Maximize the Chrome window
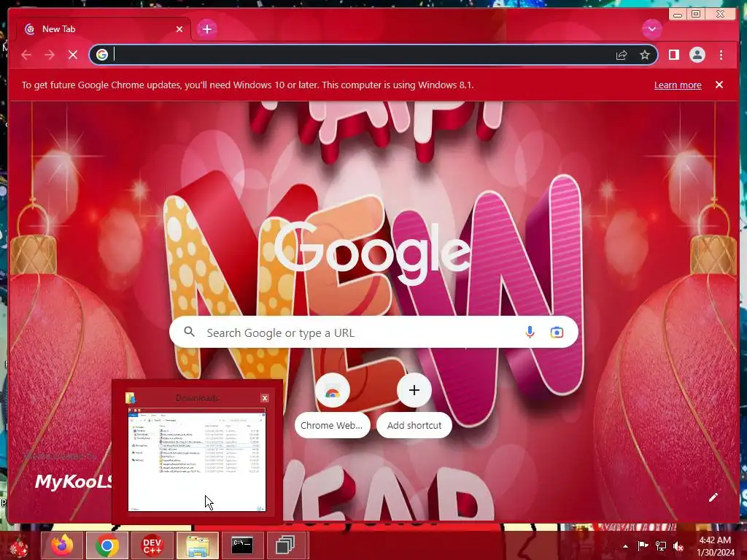This screenshot has height=560, width=747. point(696,15)
